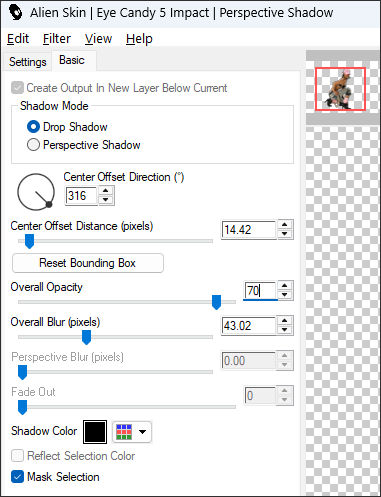Image resolution: width=381 pixels, height=497 pixels.
Task: Uncheck the Mask Selection checkbox
Action: 17,477
